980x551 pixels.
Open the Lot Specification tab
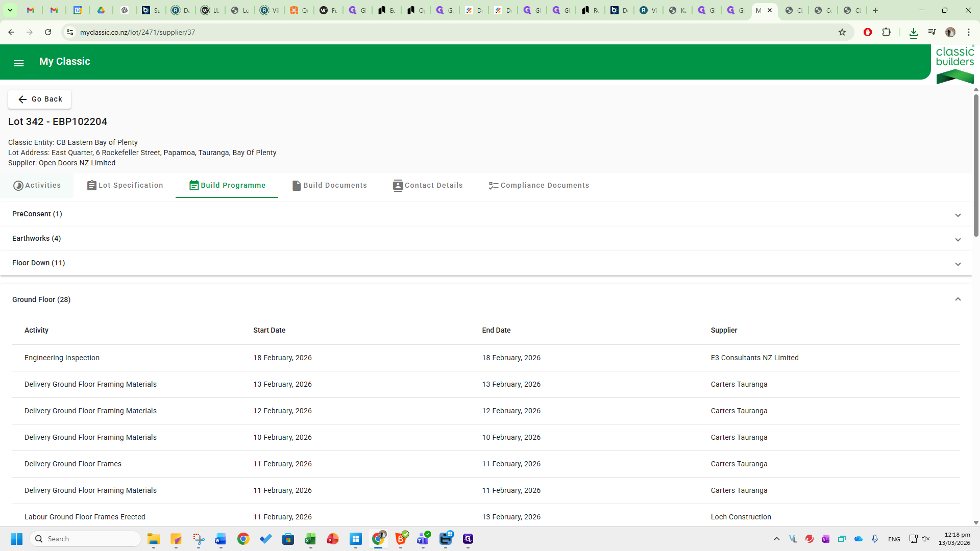click(125, 186)
